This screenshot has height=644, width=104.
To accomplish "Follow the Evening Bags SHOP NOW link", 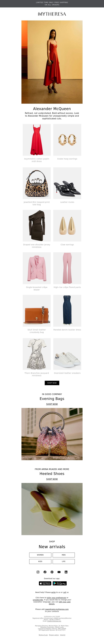I will (52, 404).
